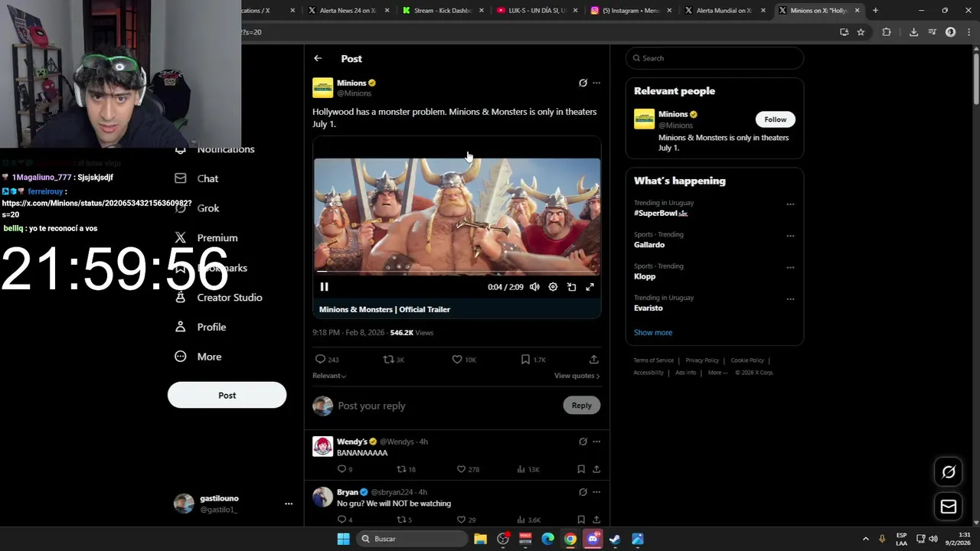This screenshot has width=980, height=551.
Task: Bookmark Bryan's reply
Action: [x=581, y=520]
